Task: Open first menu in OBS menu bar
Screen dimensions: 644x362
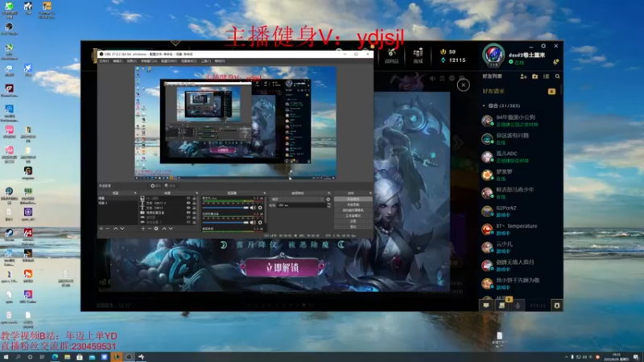Action: pos(104,61)
